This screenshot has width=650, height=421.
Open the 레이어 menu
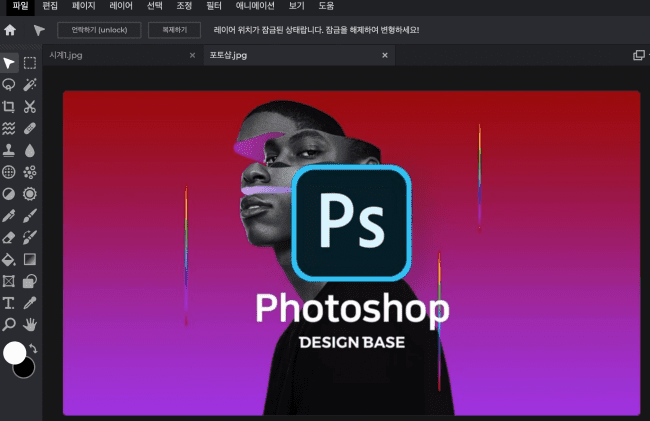tap(121, 6)
